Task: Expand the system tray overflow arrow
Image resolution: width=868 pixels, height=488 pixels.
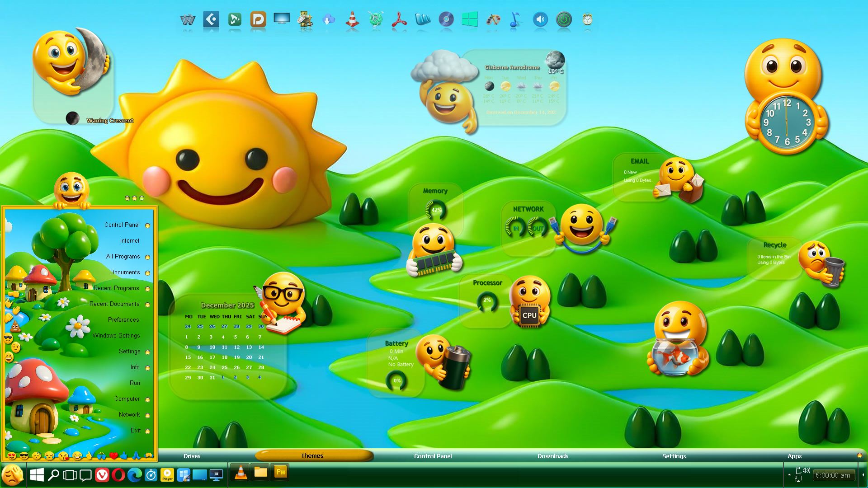Action: (x=789, y=475)
